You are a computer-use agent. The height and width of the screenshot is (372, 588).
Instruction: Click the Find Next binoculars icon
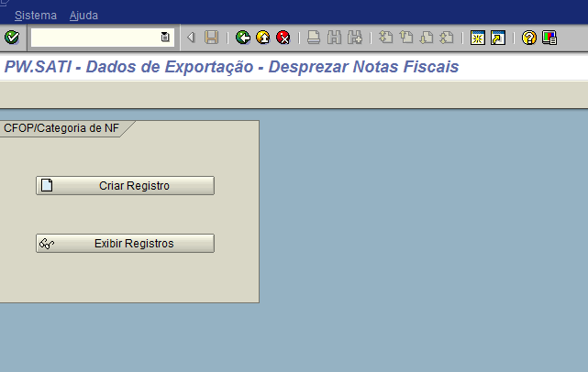point(355,38)
